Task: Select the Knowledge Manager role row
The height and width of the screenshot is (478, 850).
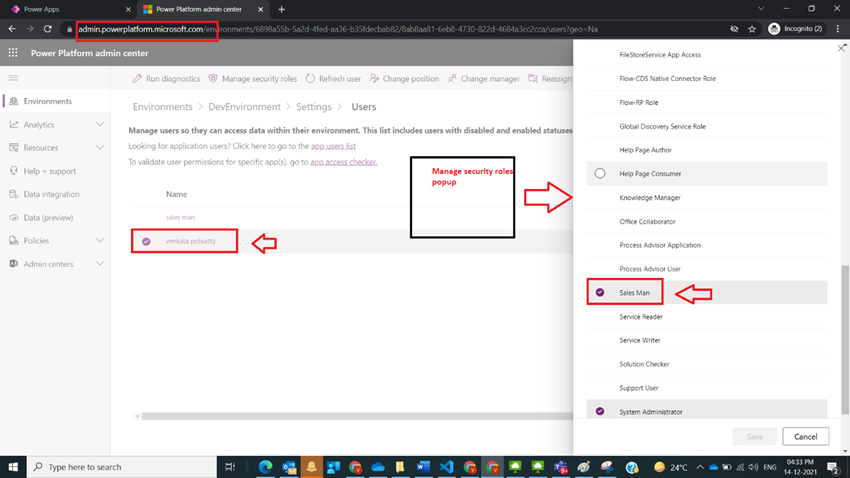Action: tap(707, 198)
